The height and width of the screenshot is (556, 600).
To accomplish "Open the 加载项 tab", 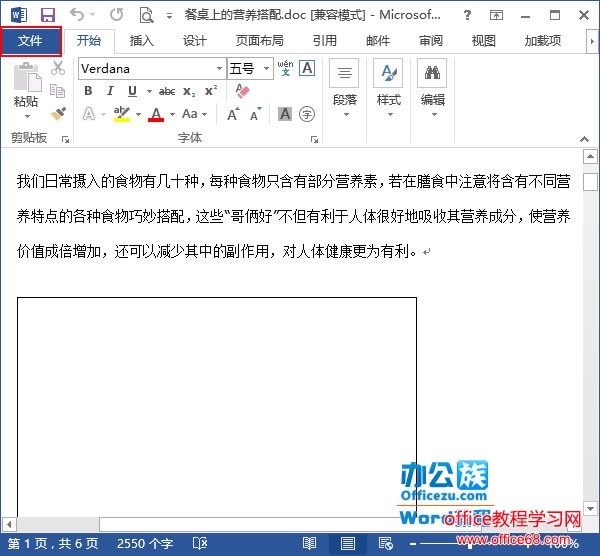I will (543, 41).
